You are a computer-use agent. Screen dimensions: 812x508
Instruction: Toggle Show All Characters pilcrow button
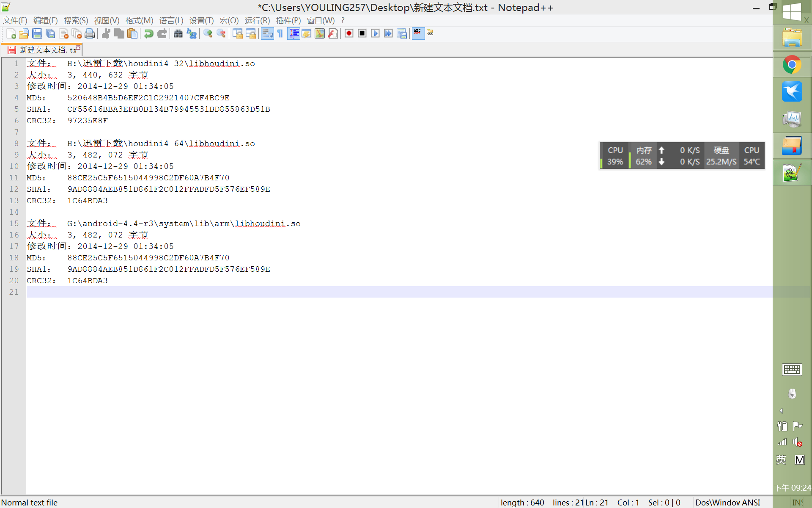280,33
